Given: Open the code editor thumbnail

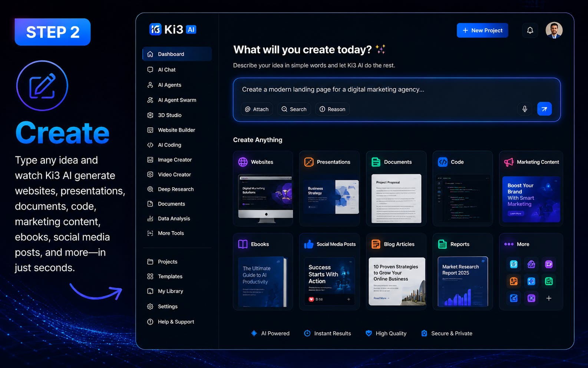Looking at the screenshot, I should (463, 198).
